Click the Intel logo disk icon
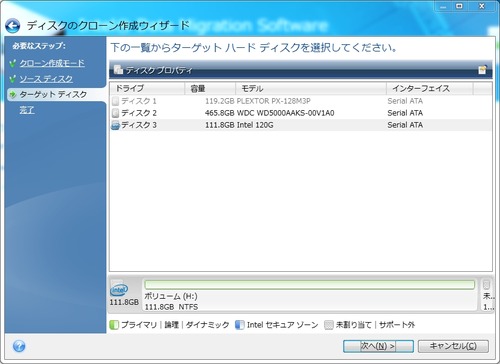Image resolution: width=500 pixels, height=364 pixels. point(119,290)
